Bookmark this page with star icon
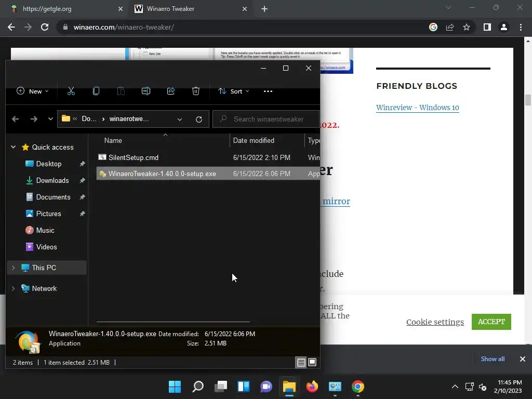This screenshot has height=399, width=532. click(x=467, y=27)
